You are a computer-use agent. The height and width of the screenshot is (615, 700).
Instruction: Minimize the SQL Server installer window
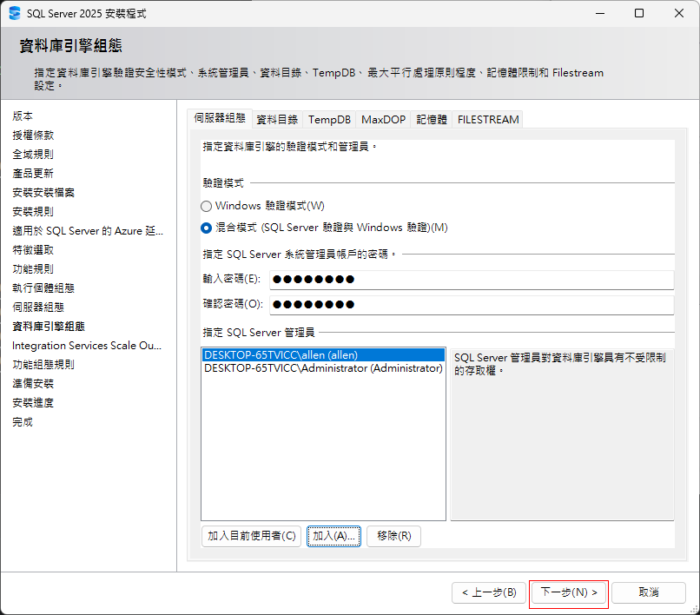600,13
